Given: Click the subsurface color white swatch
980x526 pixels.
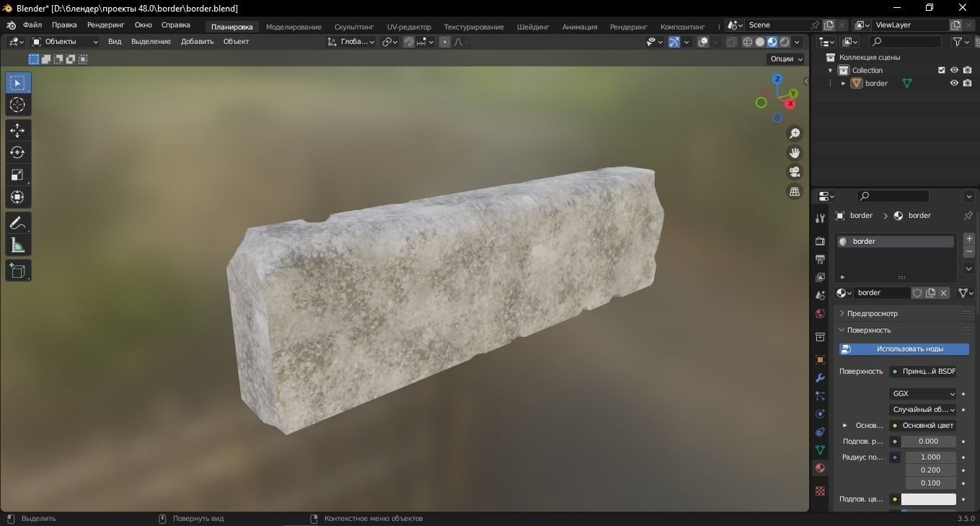Looking at the screenshot, I should click(x=929, y=499).
